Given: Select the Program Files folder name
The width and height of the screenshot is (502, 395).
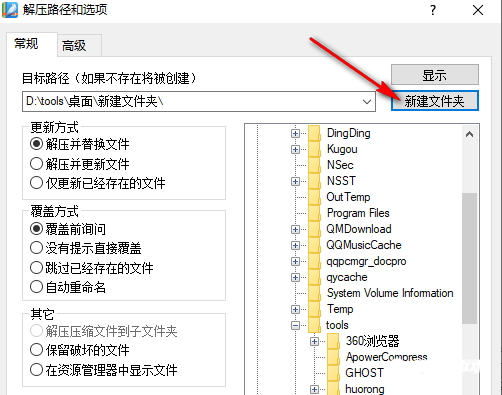Looking at the screenshot, I should pos(358,213).
